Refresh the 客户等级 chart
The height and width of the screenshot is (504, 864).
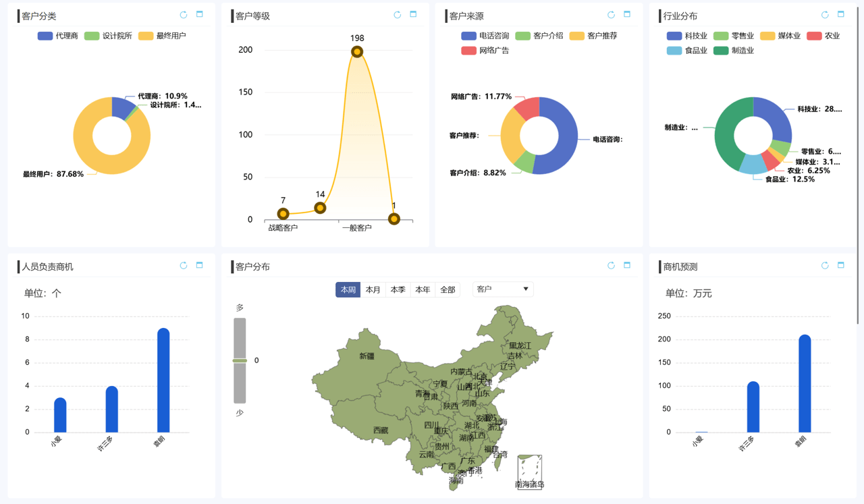[398, 15]
